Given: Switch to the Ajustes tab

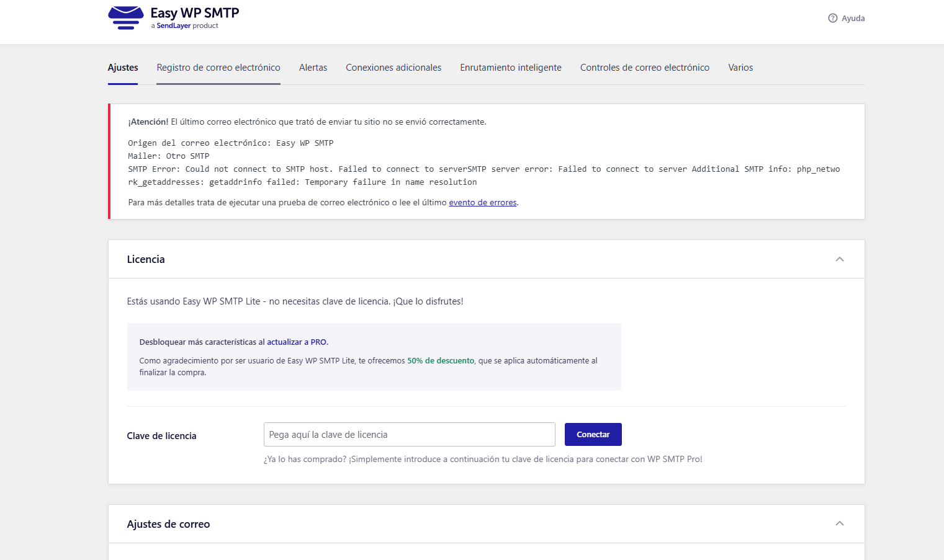Looking at the screenshot, I should [x=123, y=68].
